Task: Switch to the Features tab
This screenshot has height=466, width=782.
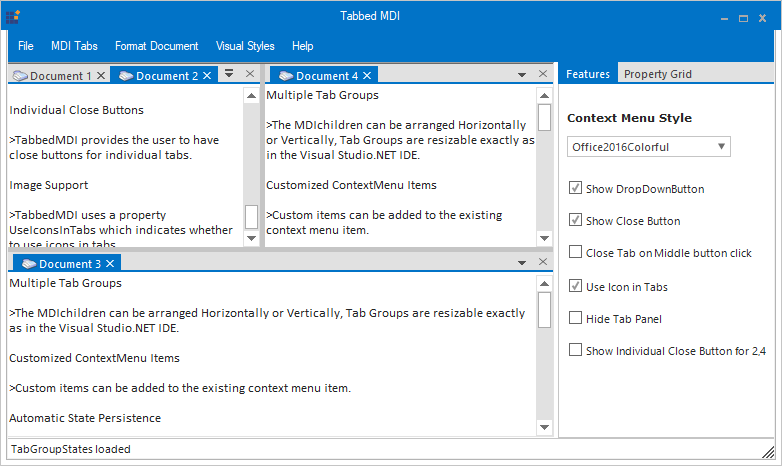Action: pos(587,74)
